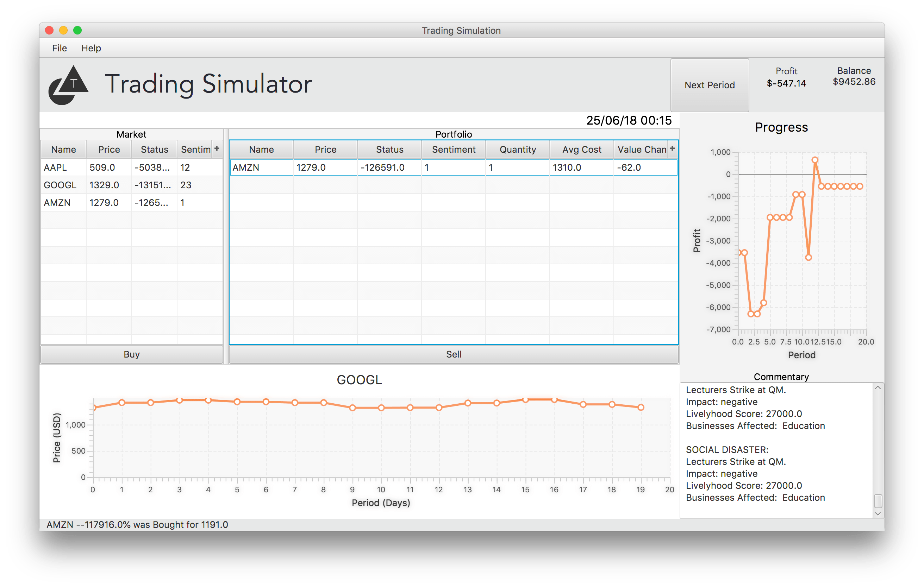Select AMZN row in the Portfolio table
924x587 pixels.
[x=454, y=168]
